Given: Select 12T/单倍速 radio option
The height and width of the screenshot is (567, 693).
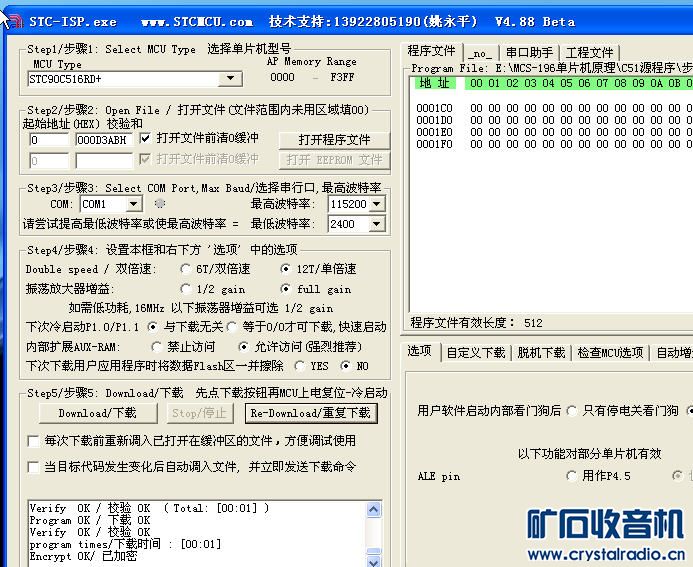Looking at the screenshot, I should [x=286, y=269].
